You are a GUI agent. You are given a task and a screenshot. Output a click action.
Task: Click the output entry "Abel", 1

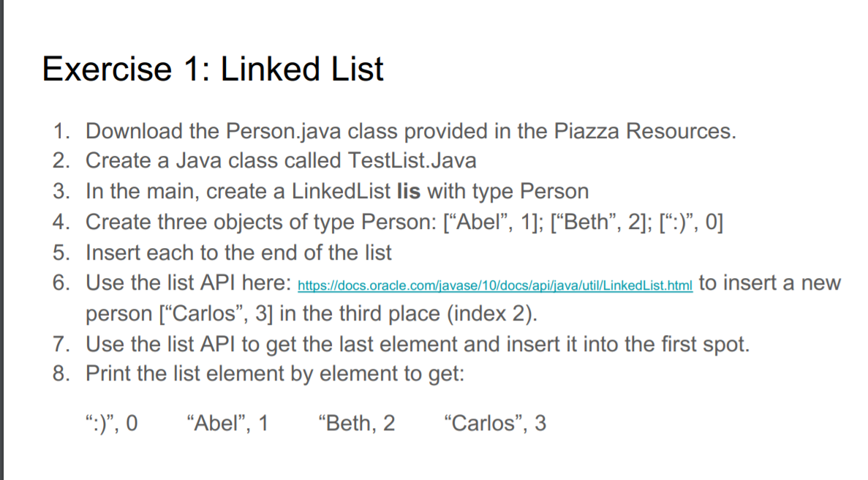tap(227, 424)
